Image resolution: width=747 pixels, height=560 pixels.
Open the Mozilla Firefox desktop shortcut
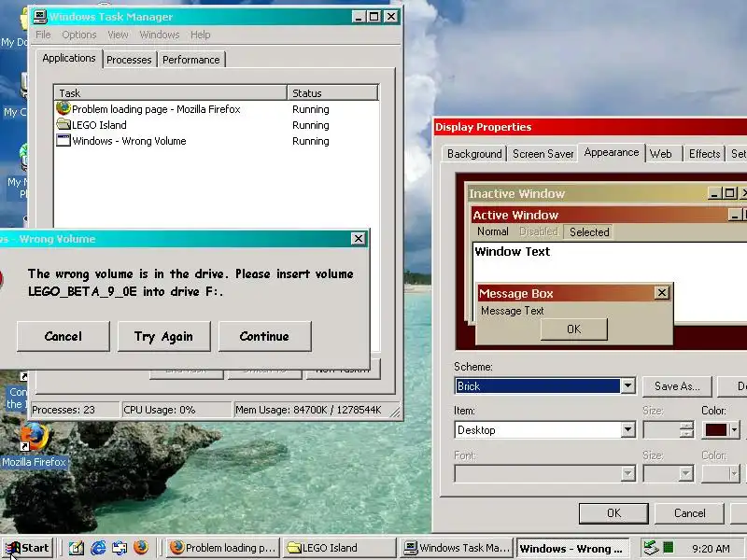point(35,447)
